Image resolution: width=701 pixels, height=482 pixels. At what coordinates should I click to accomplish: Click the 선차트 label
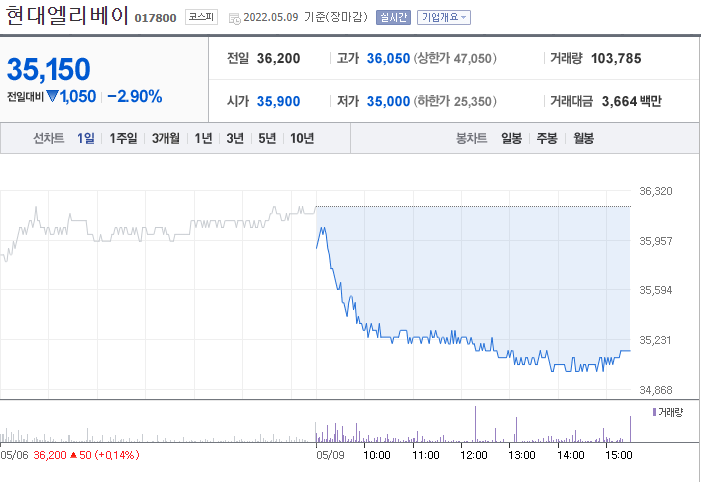coord(48,138)
